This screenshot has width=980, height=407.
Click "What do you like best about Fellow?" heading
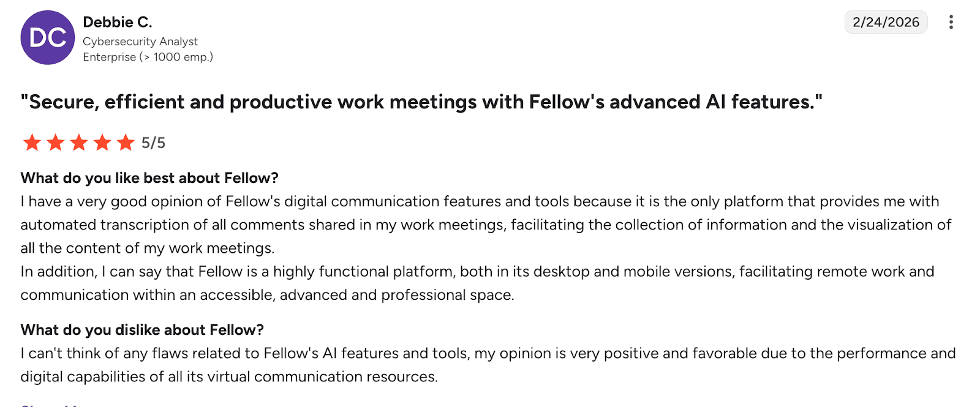point(149,178)
